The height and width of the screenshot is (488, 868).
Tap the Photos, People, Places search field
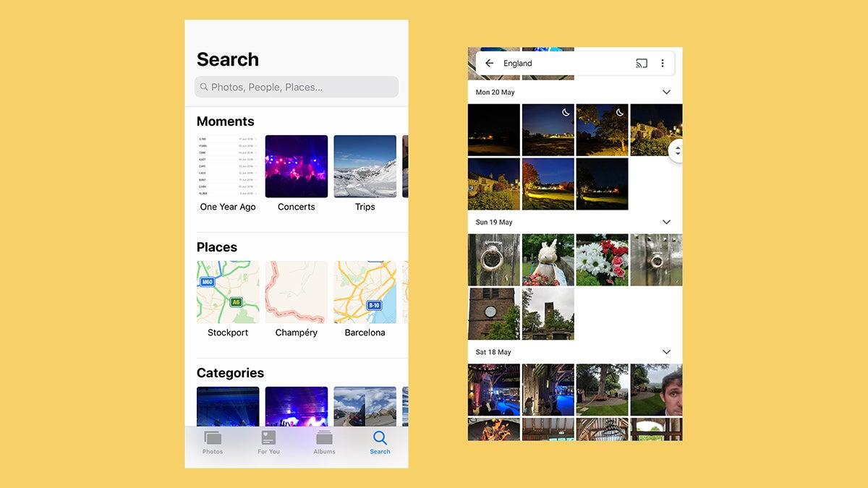297,87
